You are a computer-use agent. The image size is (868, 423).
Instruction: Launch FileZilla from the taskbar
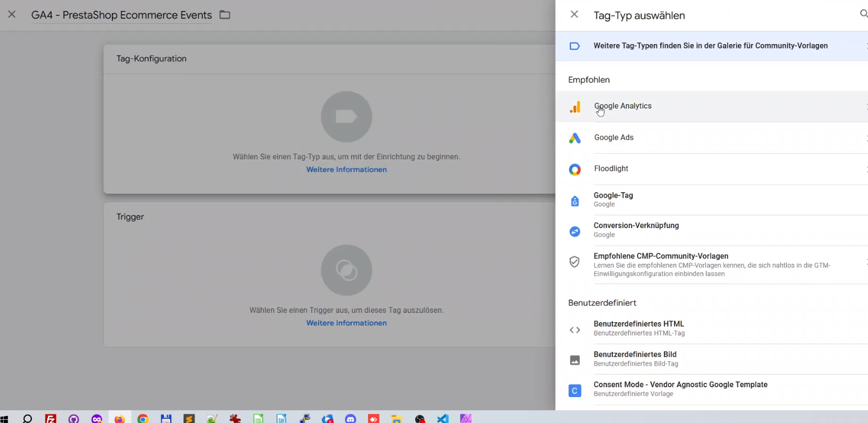click(51, 419)
